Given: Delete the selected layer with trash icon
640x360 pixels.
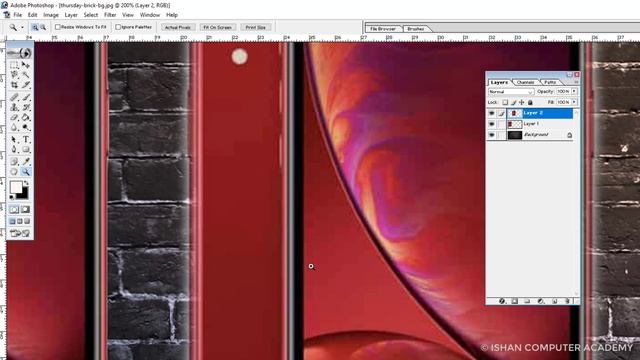Looking at the screenshot, I should (567, 301).
